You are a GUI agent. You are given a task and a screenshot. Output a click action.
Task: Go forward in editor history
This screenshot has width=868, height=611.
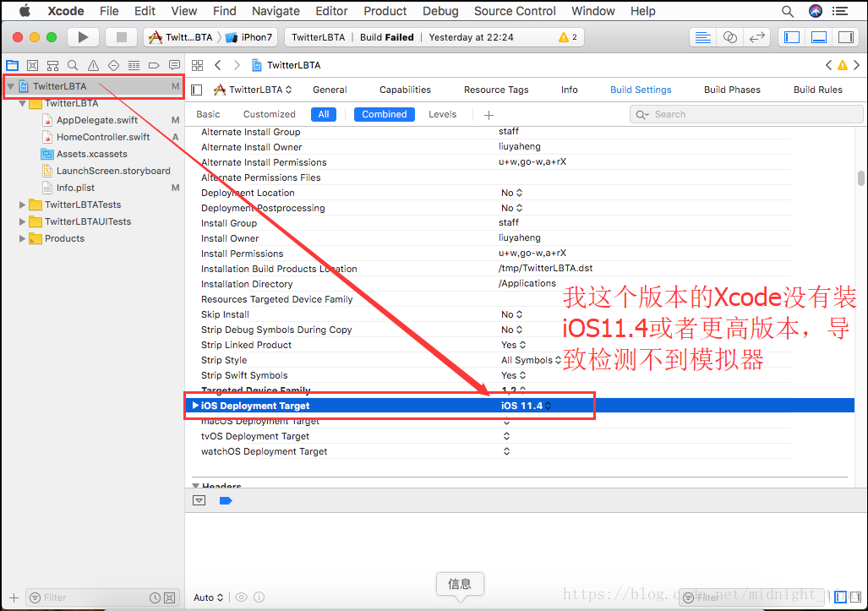click(237, 65)
